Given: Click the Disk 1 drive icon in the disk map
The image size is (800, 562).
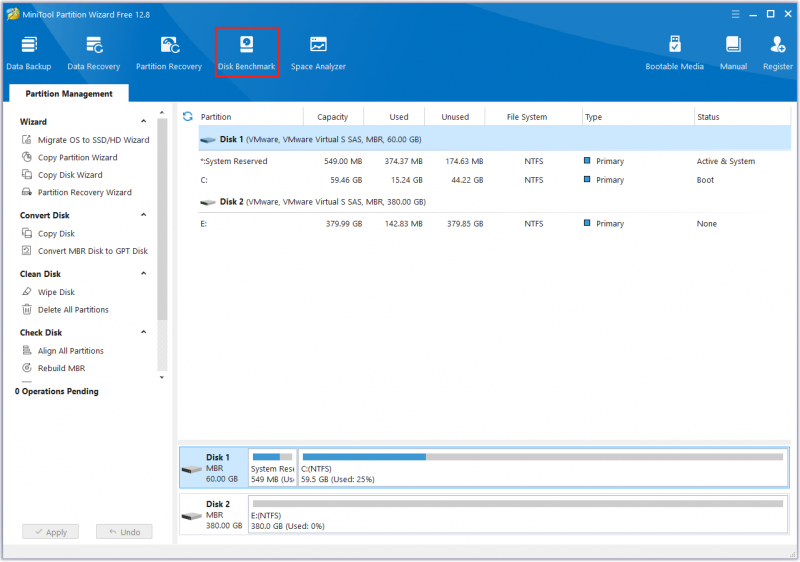Looking at the screenshot, I should [192, 469].
